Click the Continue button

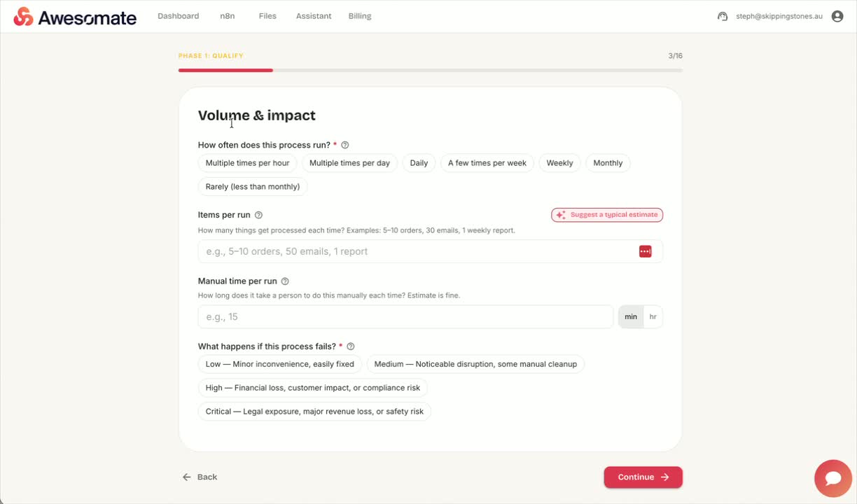click(x=643, y=477)
